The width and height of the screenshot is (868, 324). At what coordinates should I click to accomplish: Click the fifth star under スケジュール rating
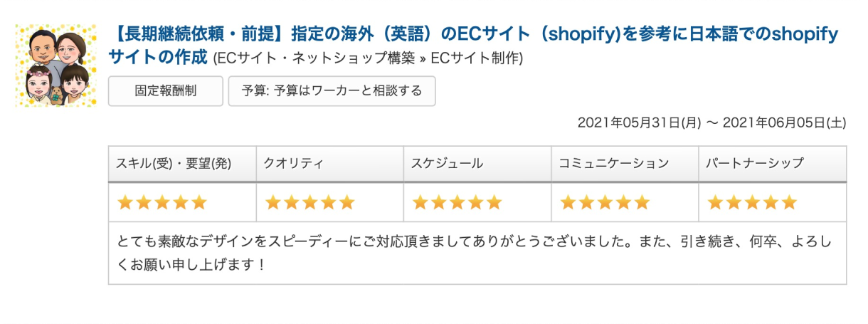click(x=494, y=203)
